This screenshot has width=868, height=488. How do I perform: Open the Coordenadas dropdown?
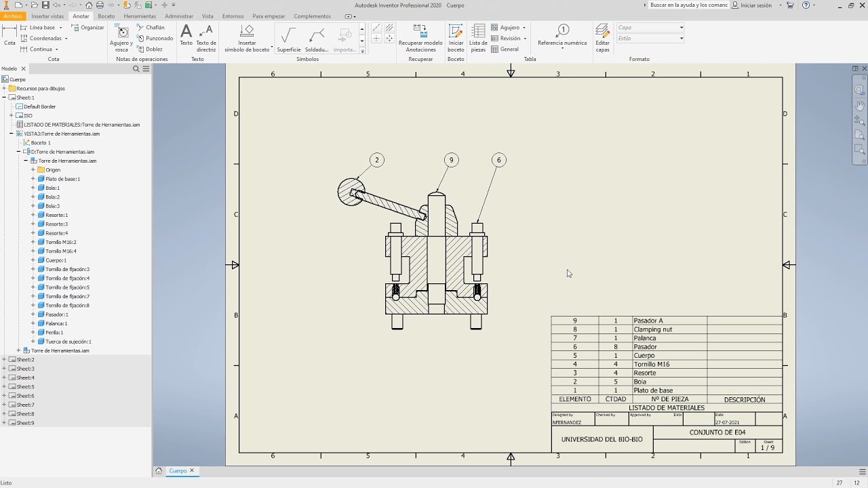[67, 39]
